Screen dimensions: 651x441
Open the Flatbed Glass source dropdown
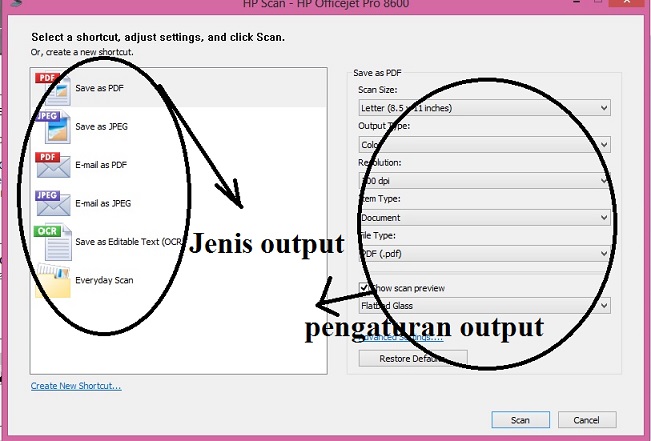click(x=485, y=306)
